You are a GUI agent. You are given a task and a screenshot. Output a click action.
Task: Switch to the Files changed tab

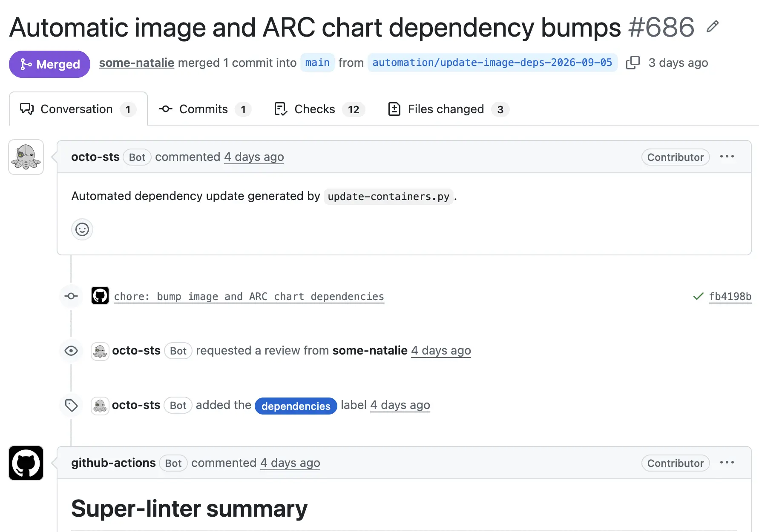(448, 109)
